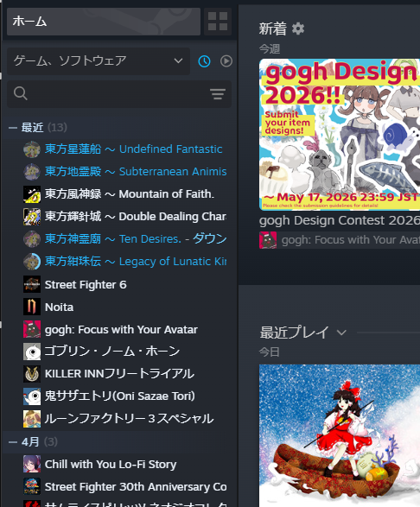Click the ルーンファクトリー3 game icon
Viewport: 420px width, 507px height.
click(32, 419)
